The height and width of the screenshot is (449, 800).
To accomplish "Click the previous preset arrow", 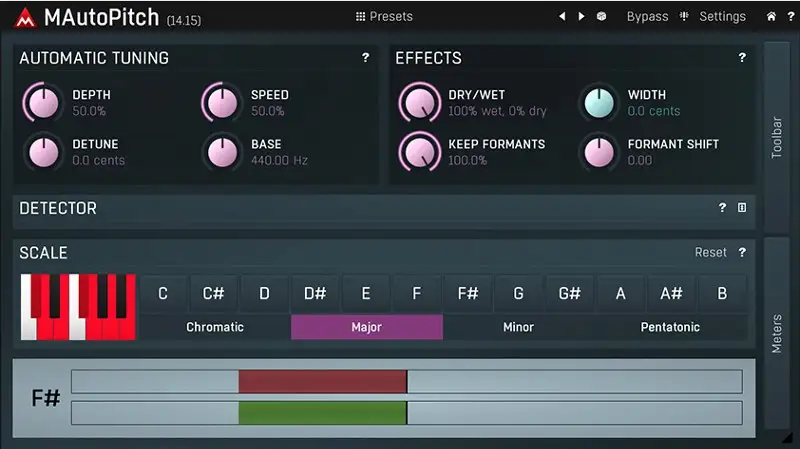I will click(562, 17).
